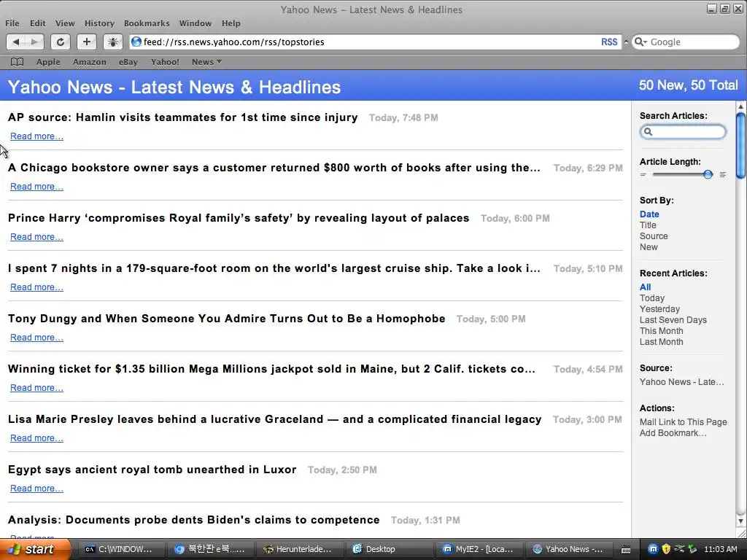Expand the News bookmarks folder dropdown
This screenshot has width=747, height=560.
tap(206, 62)
